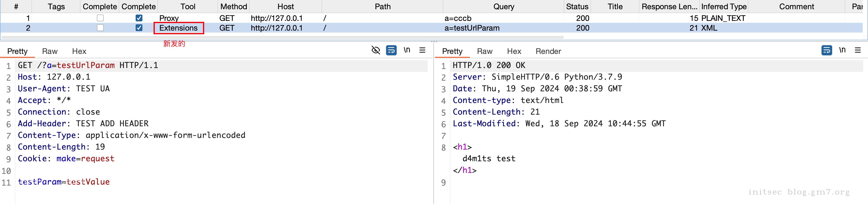
Task: Show non-printable \n characters in response panel
Action: [x=842, y=50]
